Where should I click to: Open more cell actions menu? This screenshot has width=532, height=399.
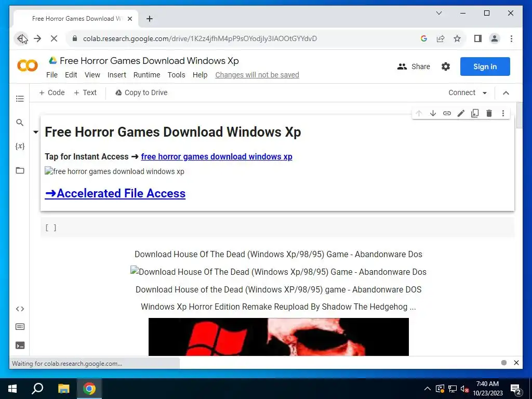click(x=503, y=113)
